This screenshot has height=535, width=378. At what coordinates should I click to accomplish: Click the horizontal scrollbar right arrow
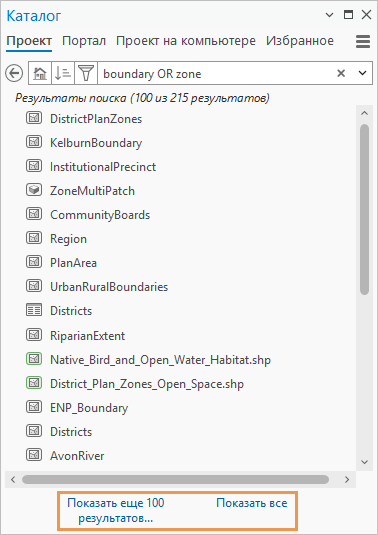click(347, 479)
